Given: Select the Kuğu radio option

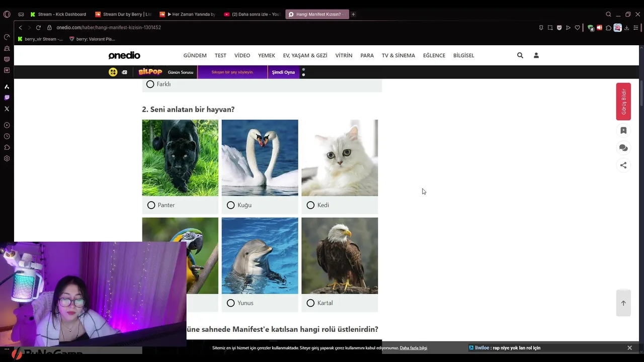Looking at the screenshot, I should (230, 205).
